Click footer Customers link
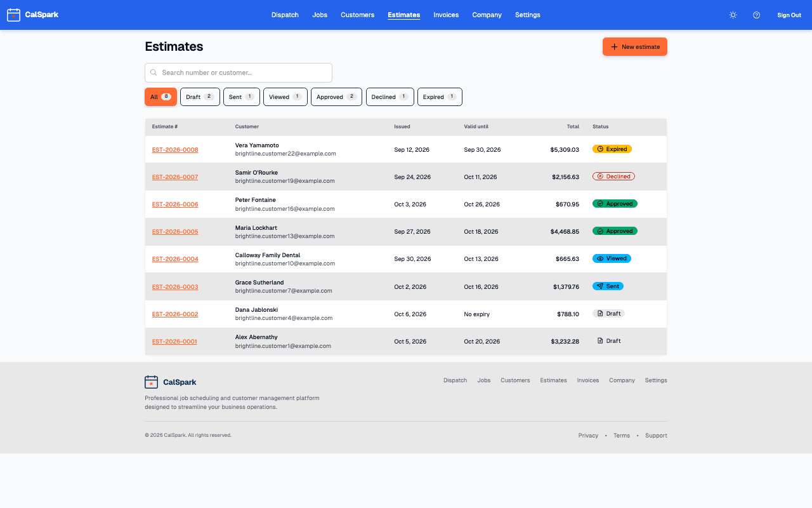This screenshot has height=508, width=812. (x=515, y=380)
